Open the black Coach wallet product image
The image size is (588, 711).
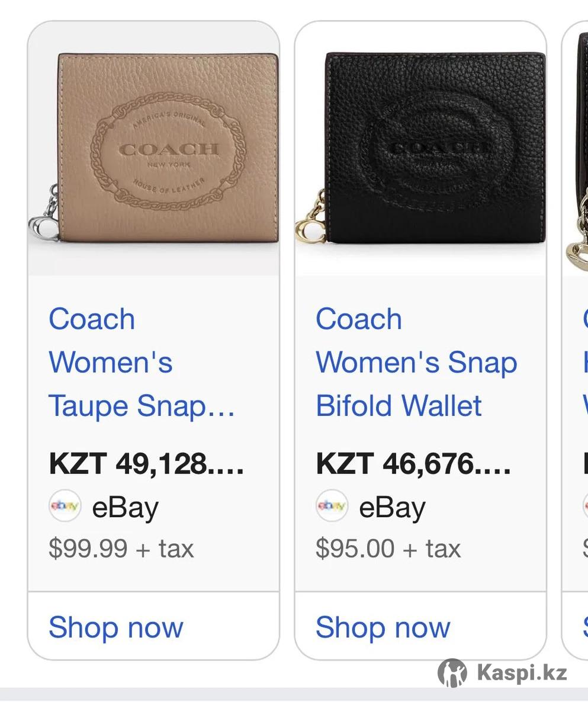click(x=421, y=148)
